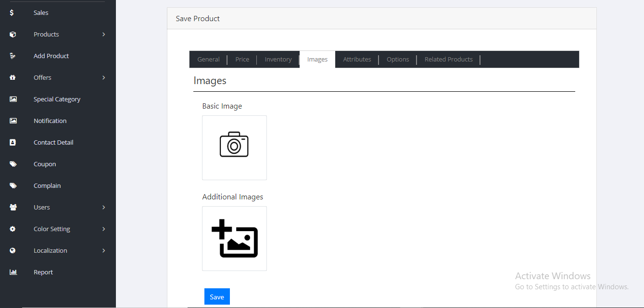Expand the Users submenu chevron

[x=104, y=208]
